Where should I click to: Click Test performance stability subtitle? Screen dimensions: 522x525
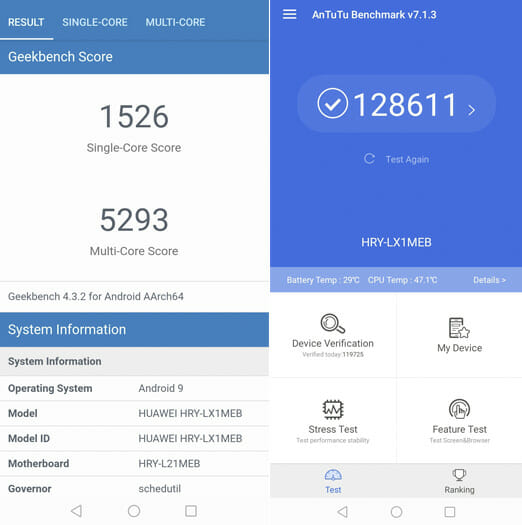333,440
